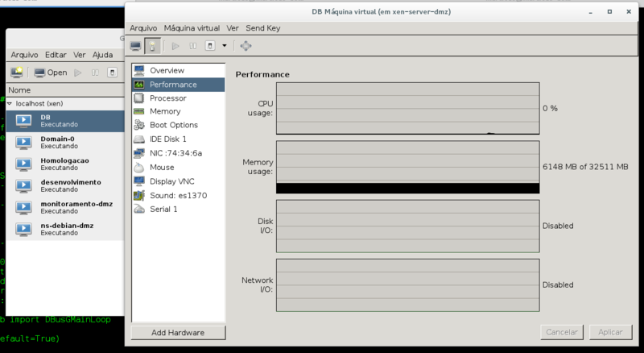The image size is (644, 353).
Task: Select Mouse hardware entry
Action: (178, 167)
